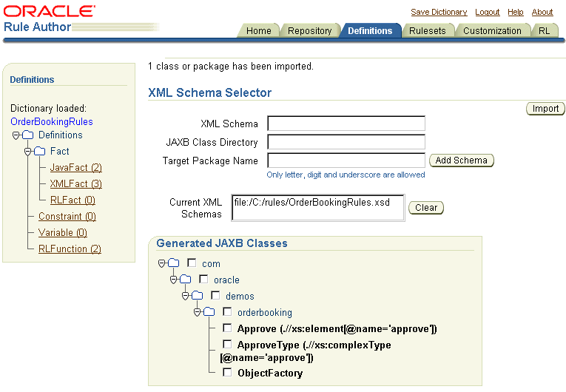Select the Definitions tab

[370, 30]
